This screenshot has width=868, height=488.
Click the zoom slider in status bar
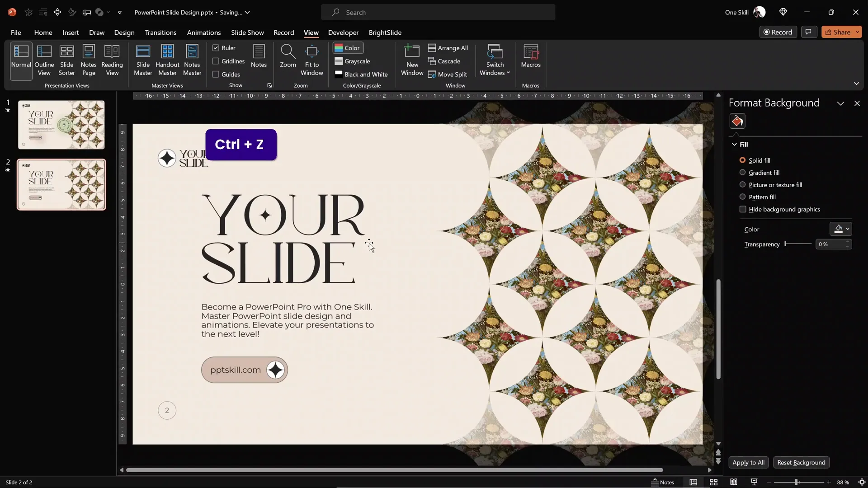799,482
